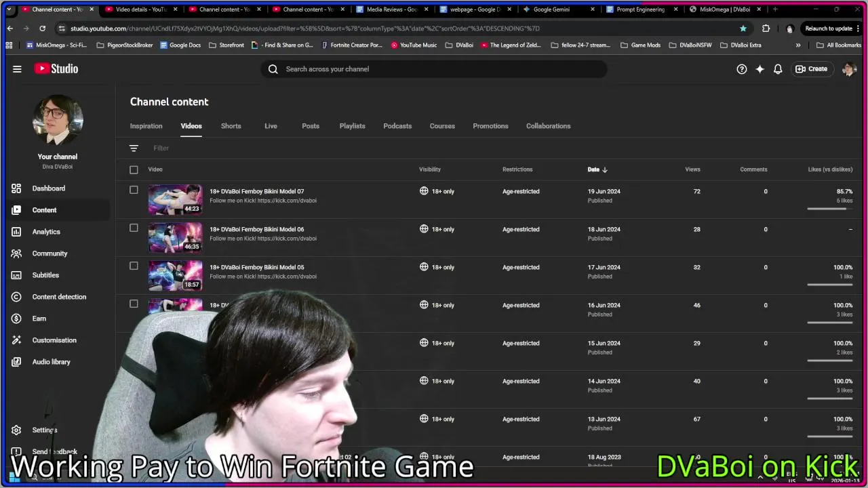This screenshot has width=868, height=488.
Task: Click the Relaunch to update button
Action: 832,28
